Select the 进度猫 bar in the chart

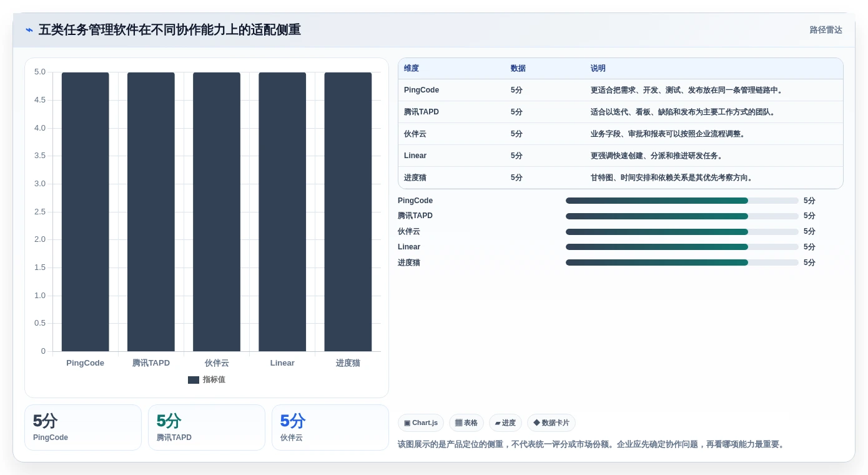point(348,212)
